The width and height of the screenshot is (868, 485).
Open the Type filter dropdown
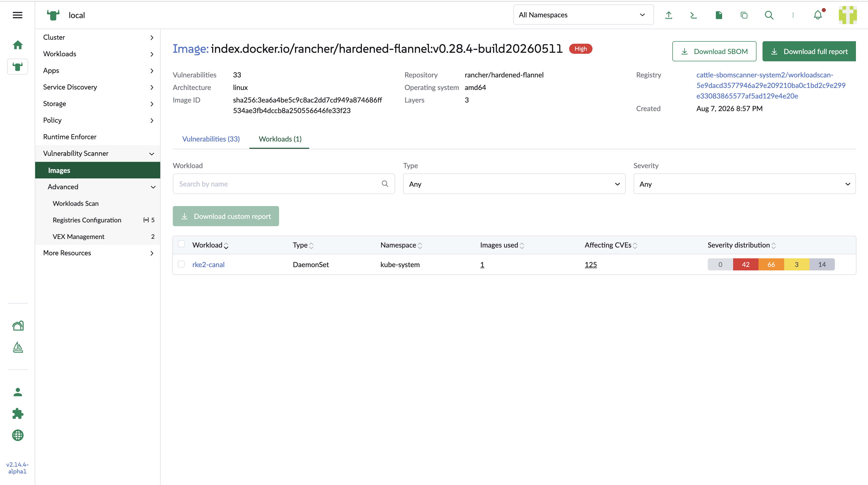click(x=514, y=184)
